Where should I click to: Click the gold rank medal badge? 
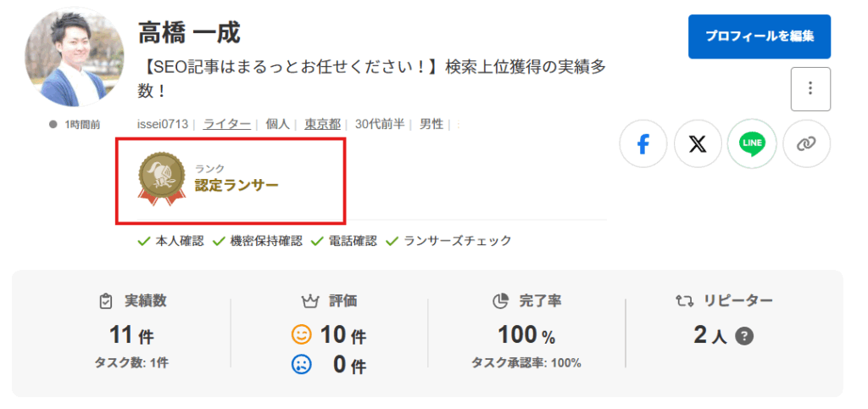162,179
